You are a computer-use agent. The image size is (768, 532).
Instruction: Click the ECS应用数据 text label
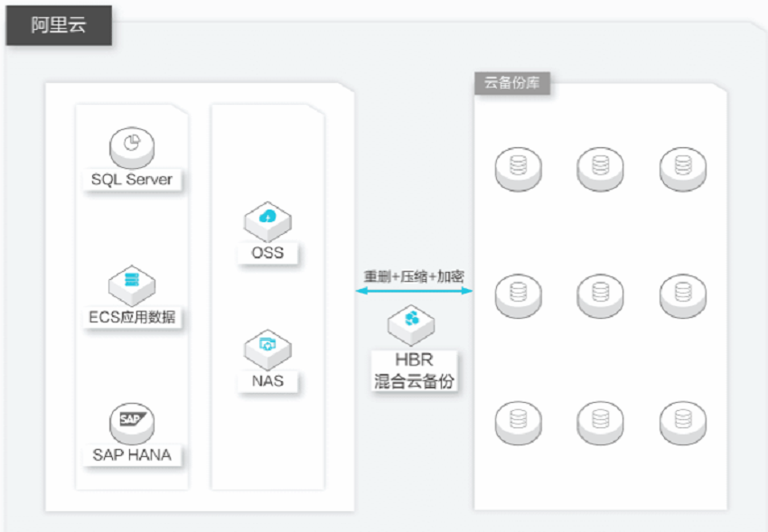[x=132, y=318]
